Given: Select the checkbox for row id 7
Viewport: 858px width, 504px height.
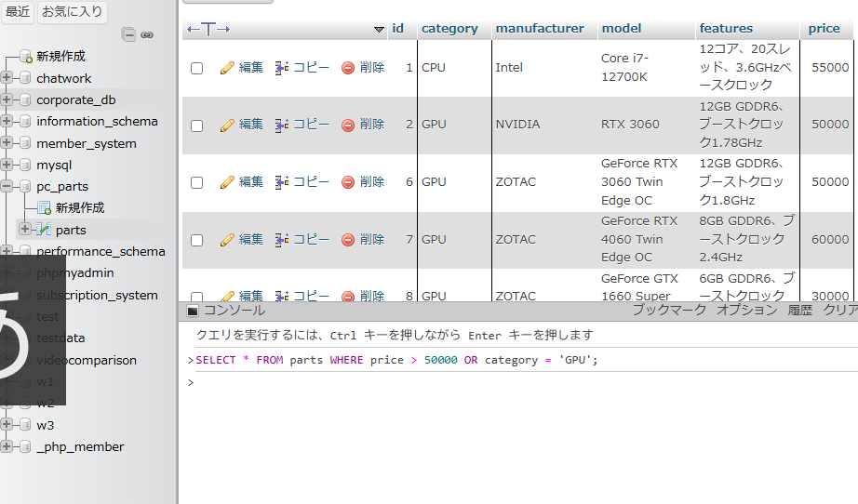Looking at the screenshot, I should 196,240.
